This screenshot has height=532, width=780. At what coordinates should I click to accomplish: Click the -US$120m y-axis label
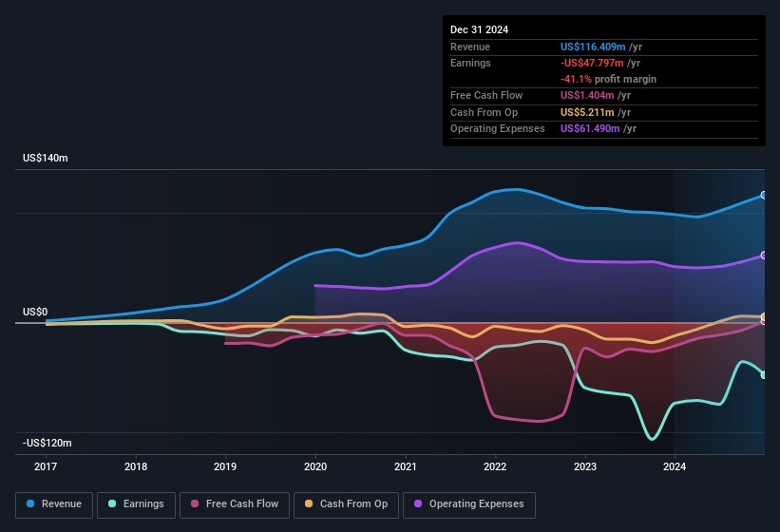(x=48, y=443)
